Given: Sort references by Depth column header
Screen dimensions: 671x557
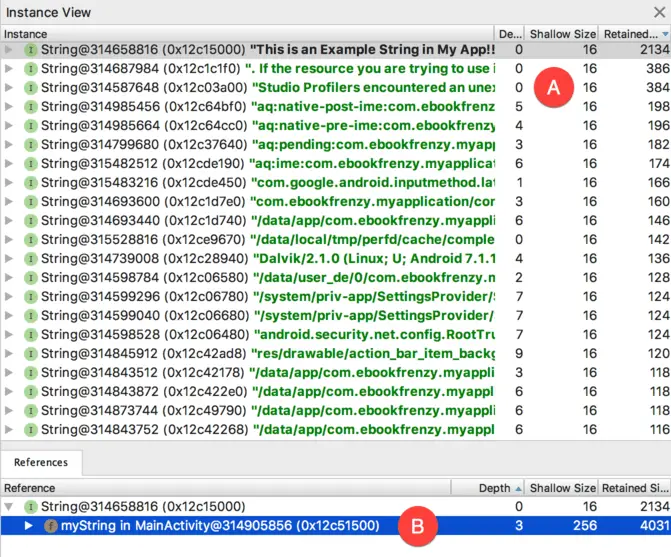Looking at the screenshot, I should (x=488, y=488).
